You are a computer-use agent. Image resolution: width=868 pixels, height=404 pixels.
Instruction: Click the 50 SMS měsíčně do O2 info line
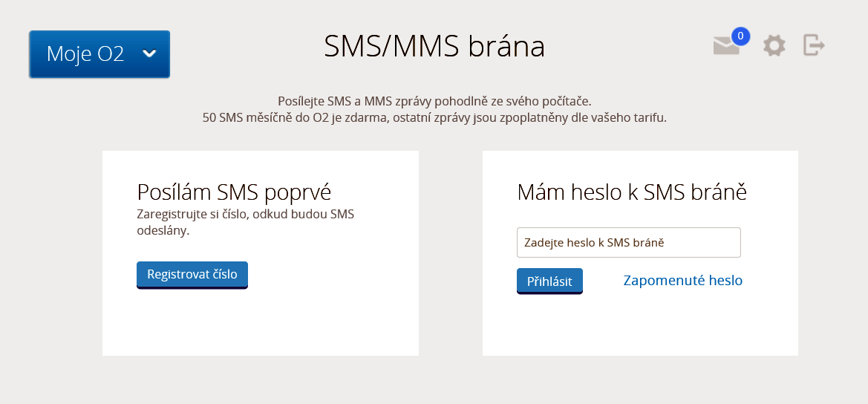[434, 118]
